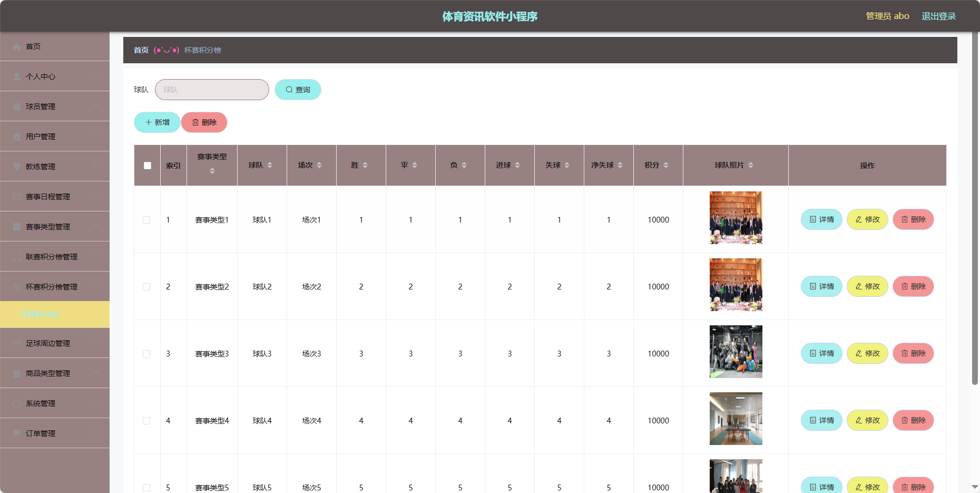This screenshot has width=980, height=493.
Task: Sort table by 球队照片 column arrows
Action: click(x=751, y=166)
